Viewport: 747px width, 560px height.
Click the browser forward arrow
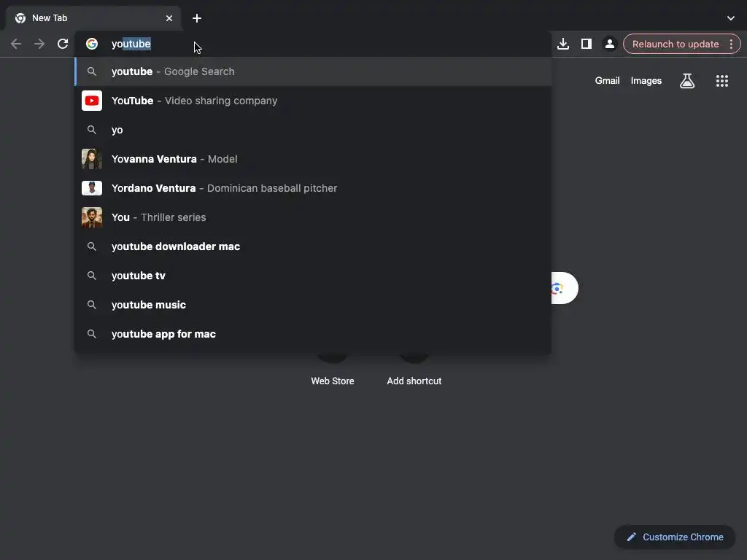point(39,44)
